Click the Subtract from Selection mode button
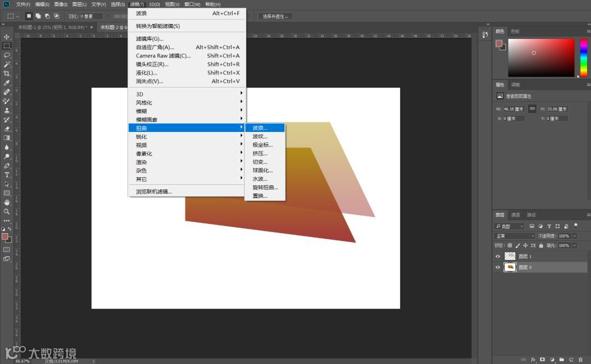591x364 pixels. point(47,16)
